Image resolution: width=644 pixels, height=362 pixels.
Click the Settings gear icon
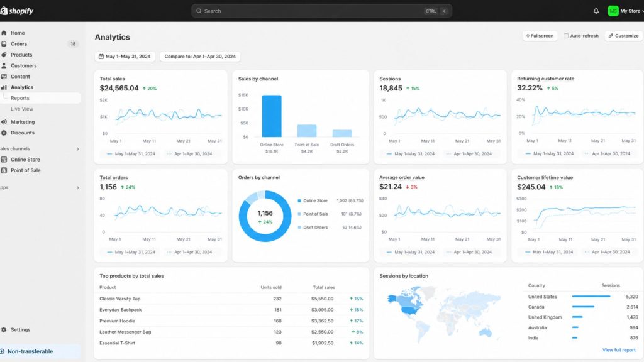coord(4,329)
